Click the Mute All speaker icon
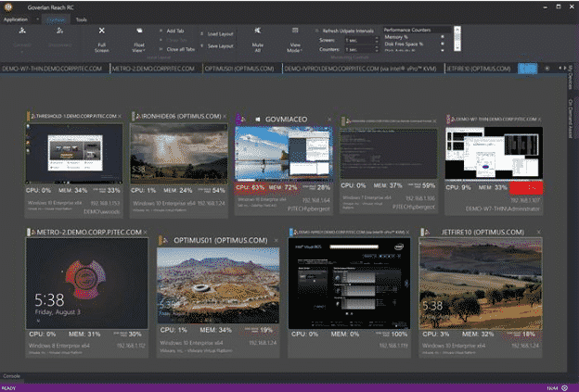 257,32
